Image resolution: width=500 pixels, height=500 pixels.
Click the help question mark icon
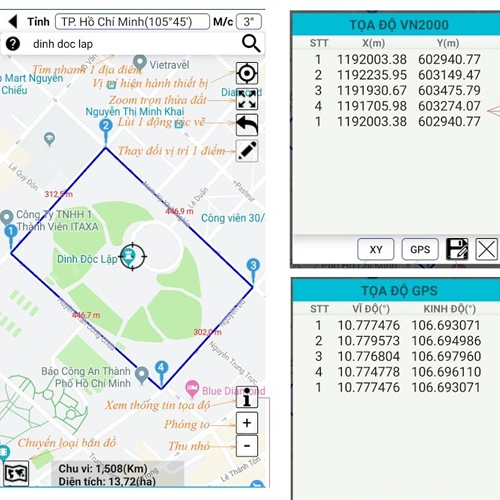(13, 44)
